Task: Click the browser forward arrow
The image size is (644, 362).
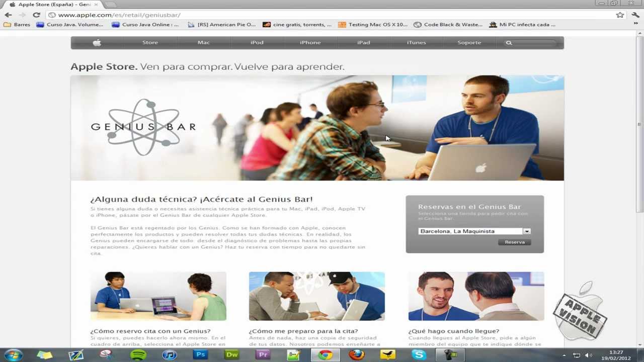Action: pyautogui.click(x=22, y=15)
